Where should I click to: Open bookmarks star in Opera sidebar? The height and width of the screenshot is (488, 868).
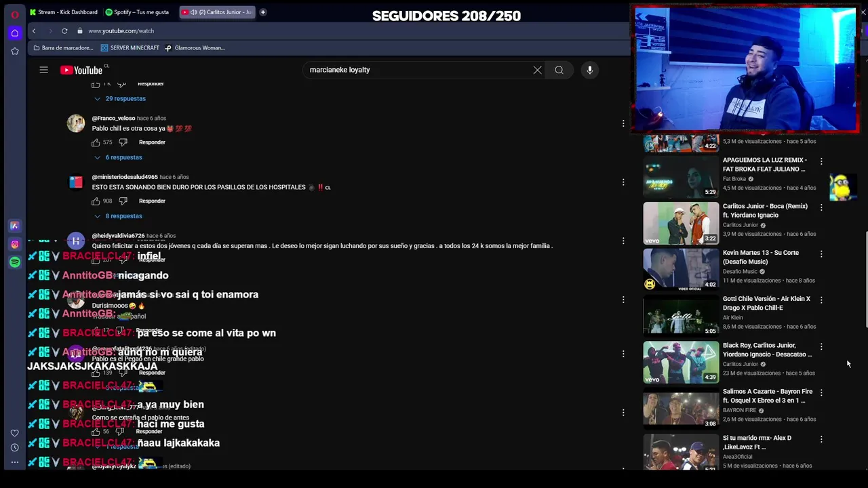[15, 51]
